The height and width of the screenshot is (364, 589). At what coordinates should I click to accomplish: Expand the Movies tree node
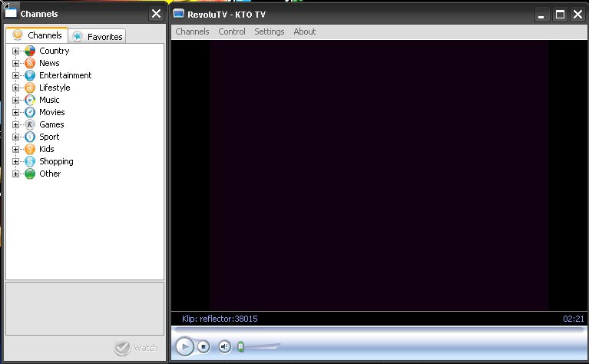click(15, 112)
